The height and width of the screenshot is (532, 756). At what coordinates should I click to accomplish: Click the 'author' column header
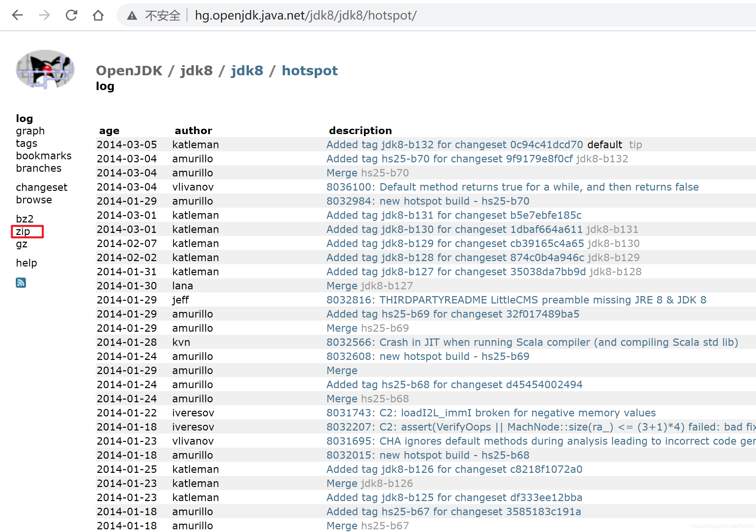[x=193, y=130]
